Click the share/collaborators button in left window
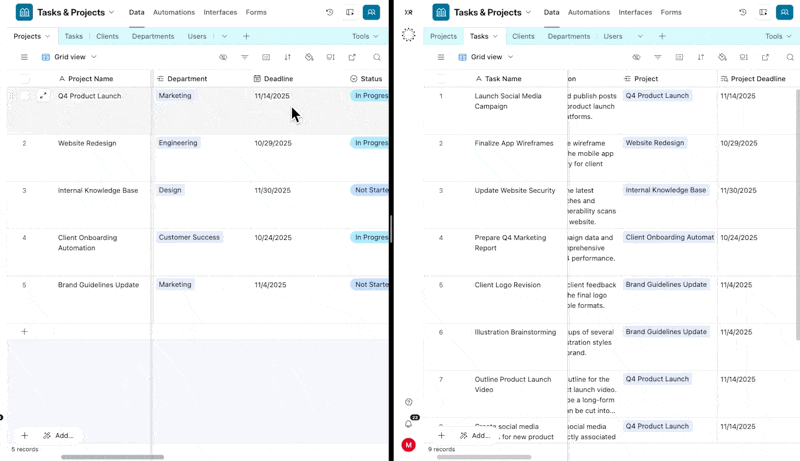 (x=371, y=12)
